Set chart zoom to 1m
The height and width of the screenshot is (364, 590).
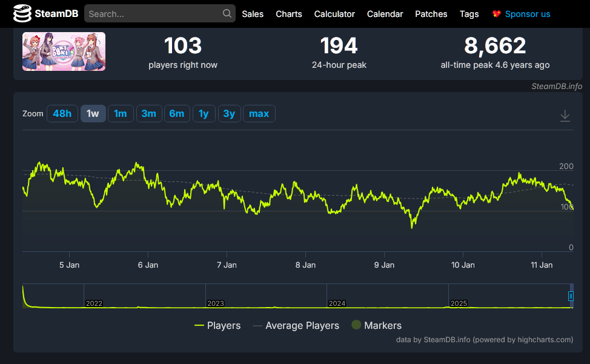tap(121, 114)
